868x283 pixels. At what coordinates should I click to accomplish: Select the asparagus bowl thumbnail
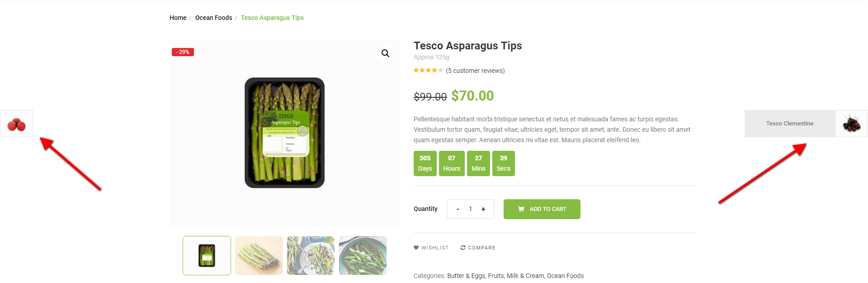click(x=363, y=255)
